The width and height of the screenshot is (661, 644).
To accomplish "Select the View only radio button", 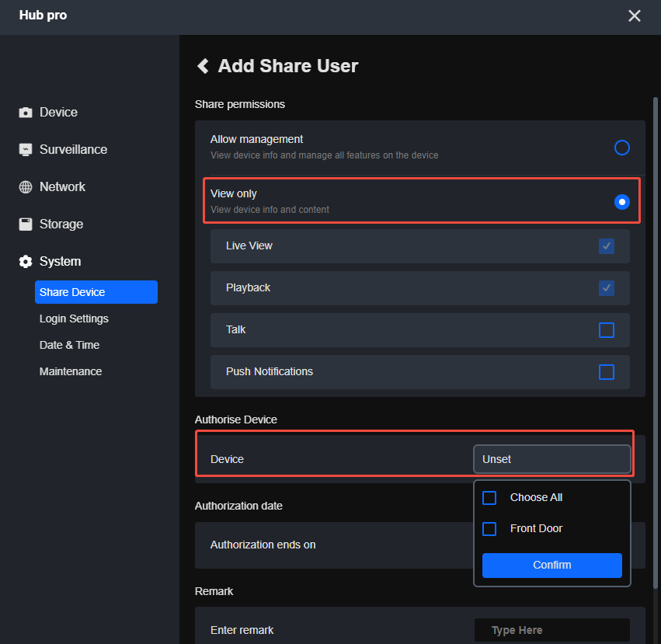I will coord(622,202).
